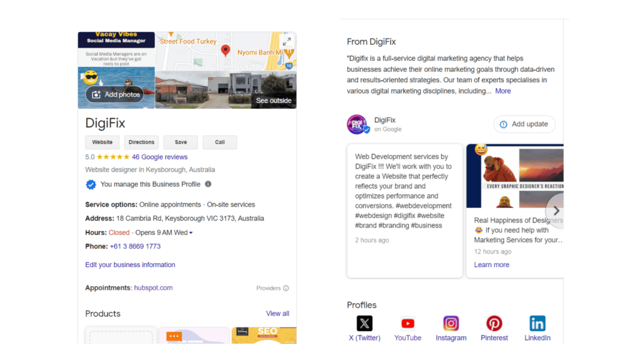Open the meme image in the recent post
This screenshot has height=362, width=644.
pos(516,176)
